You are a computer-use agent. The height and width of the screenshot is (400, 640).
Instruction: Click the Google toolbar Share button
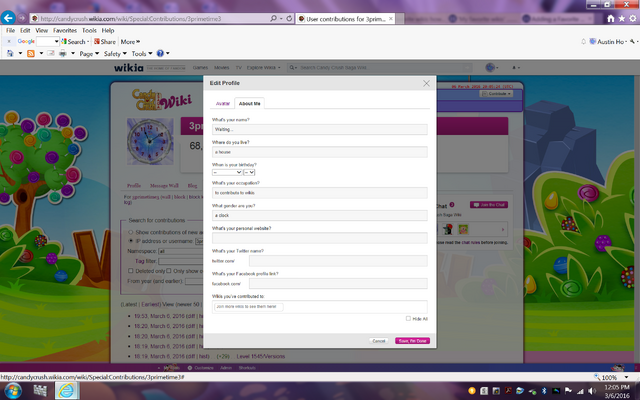[105, 42]
